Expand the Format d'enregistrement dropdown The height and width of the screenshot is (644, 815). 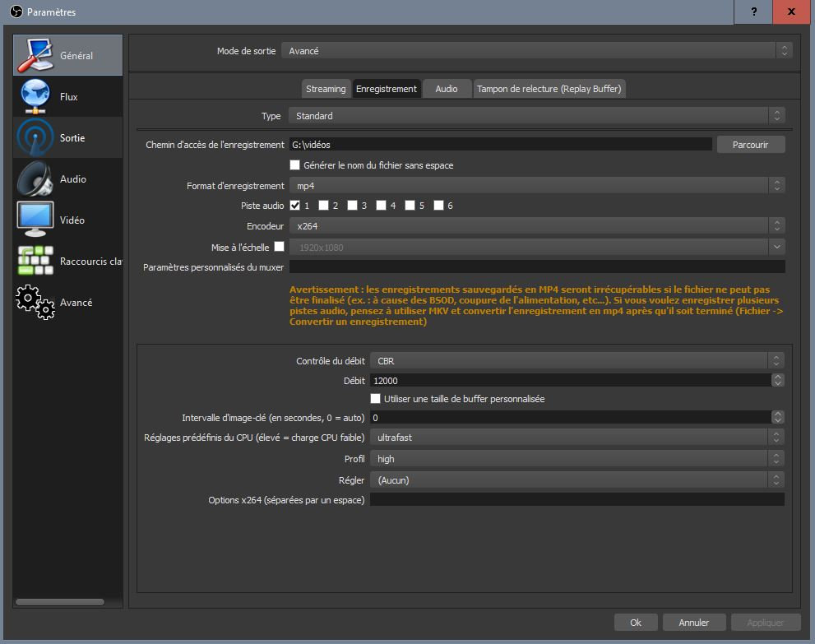point(536,186)
